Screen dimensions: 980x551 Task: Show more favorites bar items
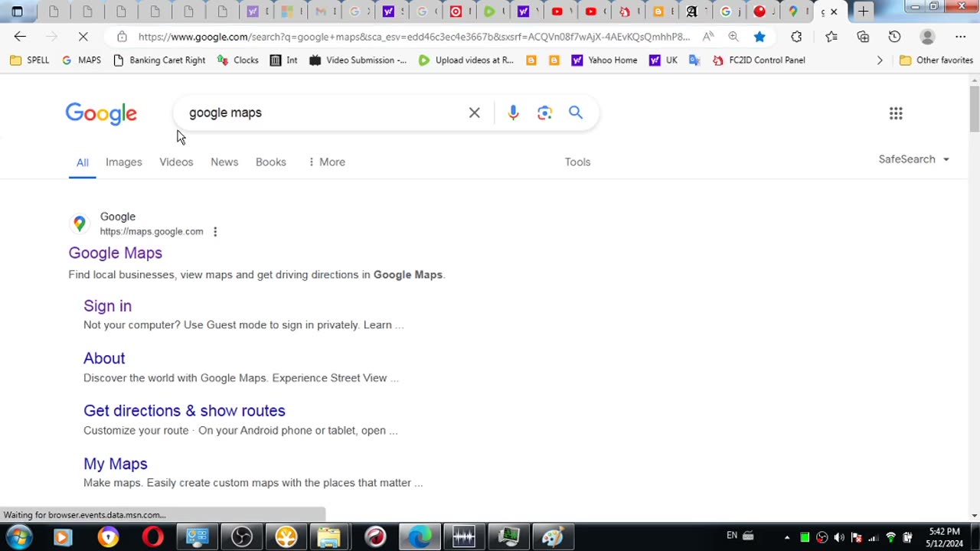pyautogui.click(x=880, y=60)
